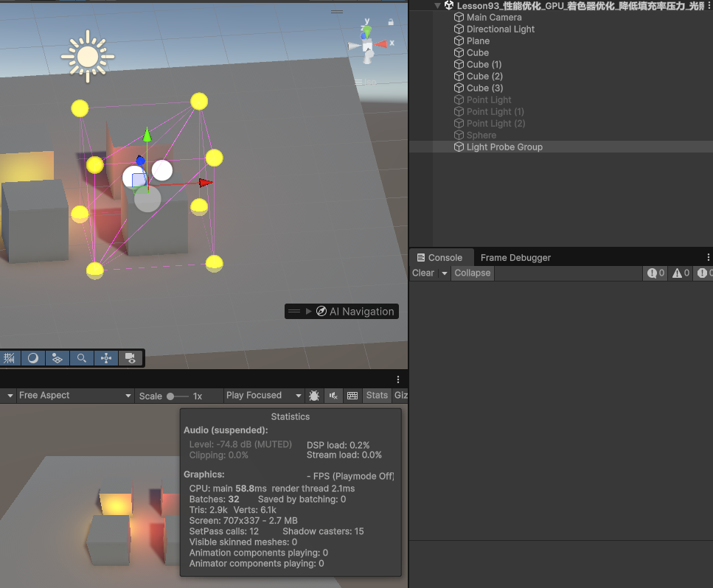Click the scene camera visibility icon

(131, 358)
